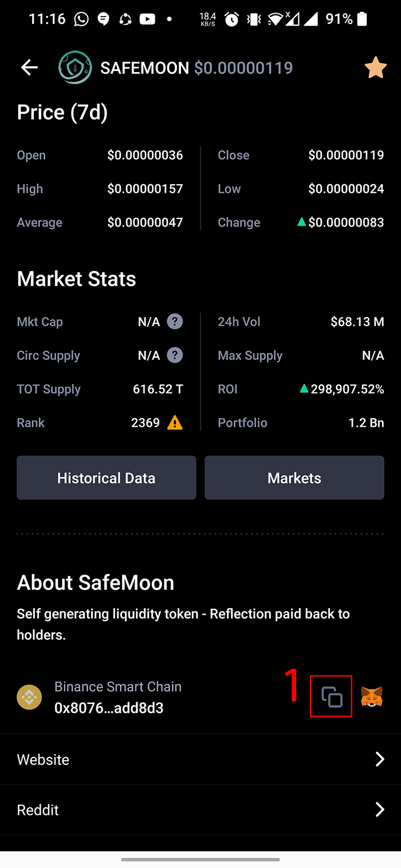Copy the contract address

coord(332,697)
